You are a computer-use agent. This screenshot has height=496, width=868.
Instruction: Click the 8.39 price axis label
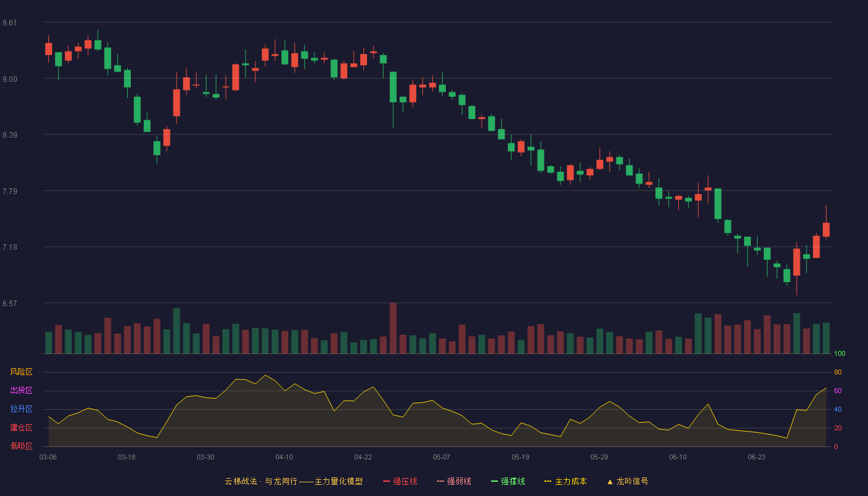pyautogui.click(x=10, y=135)
